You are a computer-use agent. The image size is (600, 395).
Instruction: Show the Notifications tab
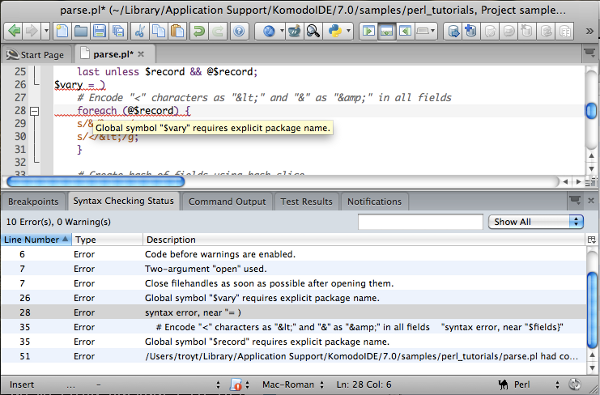click(374, 201)
